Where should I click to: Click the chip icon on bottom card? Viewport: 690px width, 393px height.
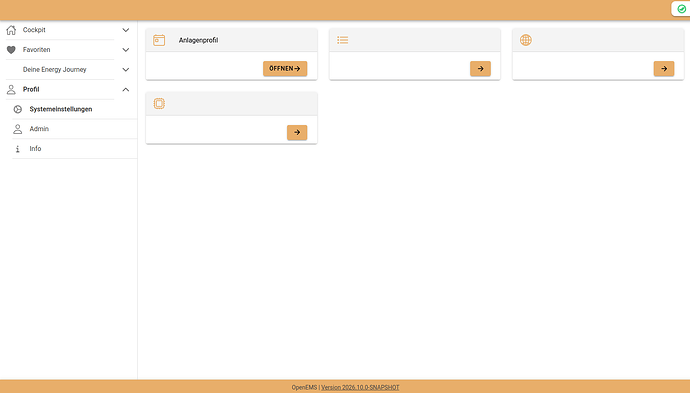coord(159,104)
